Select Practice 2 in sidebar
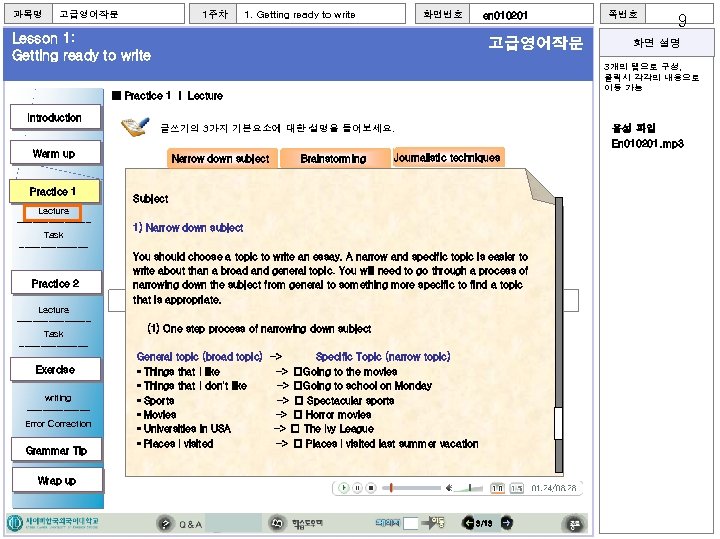 (56, 283)
